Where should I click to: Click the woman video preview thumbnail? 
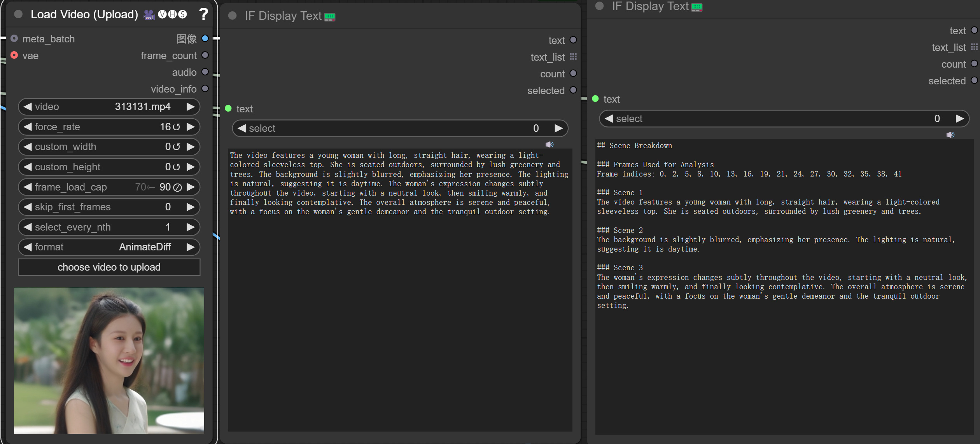(x=109, y=362)
